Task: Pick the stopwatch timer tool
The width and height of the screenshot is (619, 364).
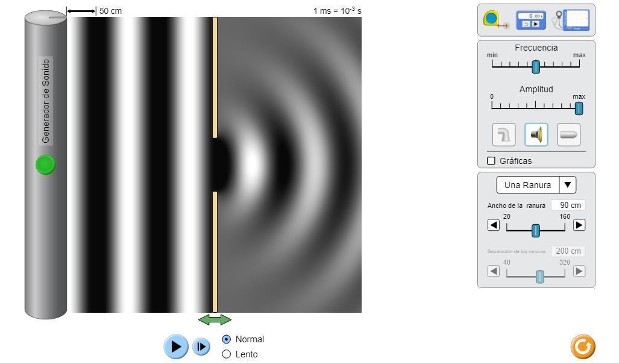Action: click(530, 20)
